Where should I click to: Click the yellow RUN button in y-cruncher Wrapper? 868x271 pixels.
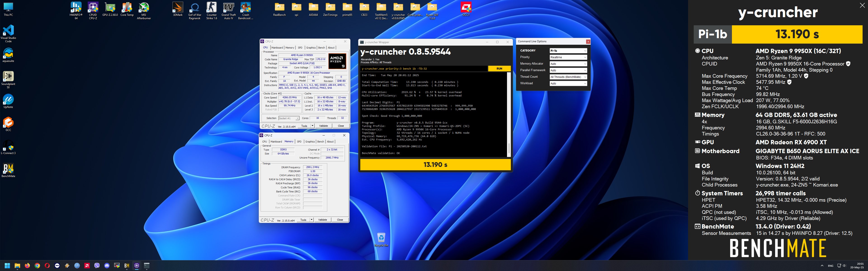pos(499,69)
